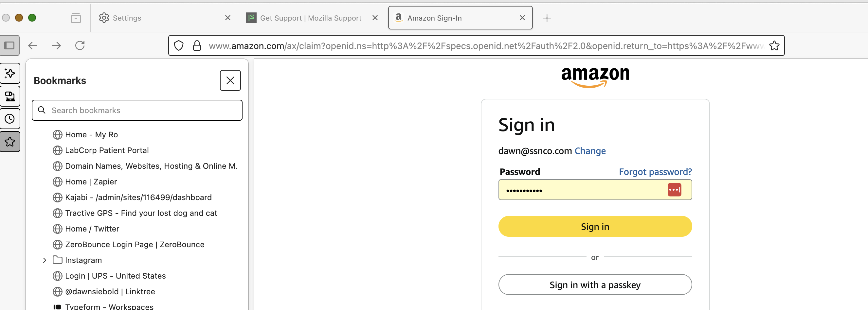Reload the current page
This screenshot has width=868, height=310.
point(80,45)
